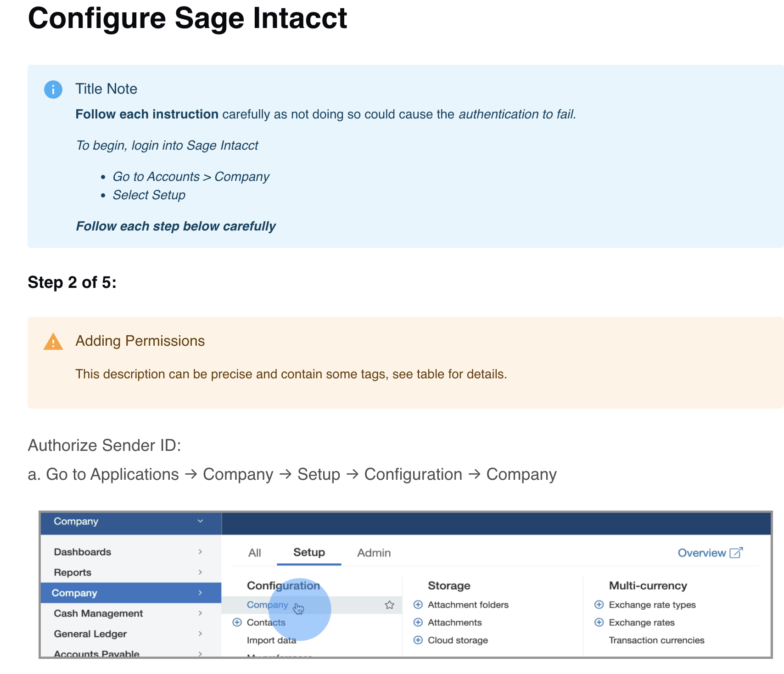
Task: Click the plus icon next to Contacts
Action: 237,622
